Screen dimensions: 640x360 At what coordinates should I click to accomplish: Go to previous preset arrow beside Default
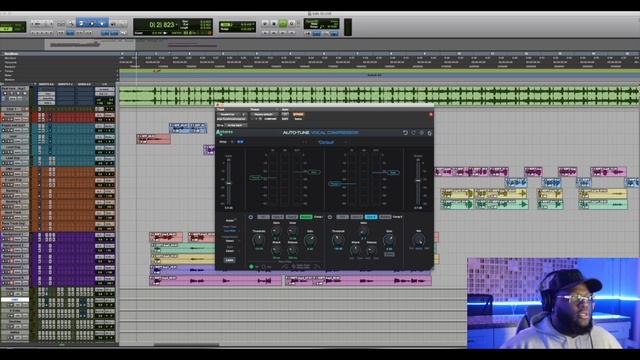click(x=304, y=142)
